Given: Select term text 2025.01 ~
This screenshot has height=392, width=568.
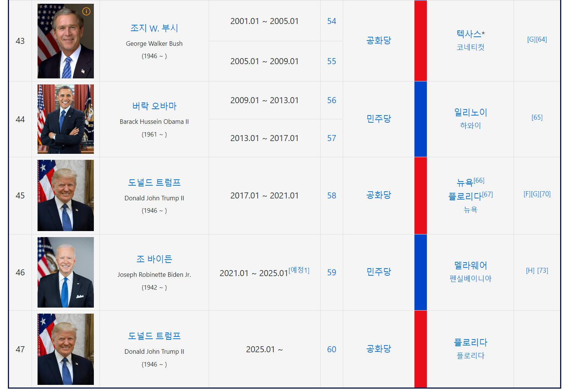Looking at the screenshot, I should click(x=265, y=350).
